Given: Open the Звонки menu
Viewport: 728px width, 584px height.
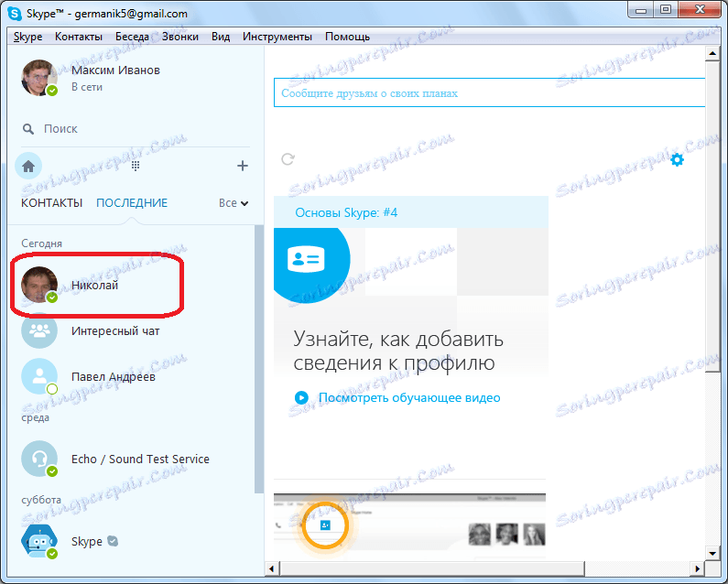Looking at the screenshot, I should [x=180, y=37].
